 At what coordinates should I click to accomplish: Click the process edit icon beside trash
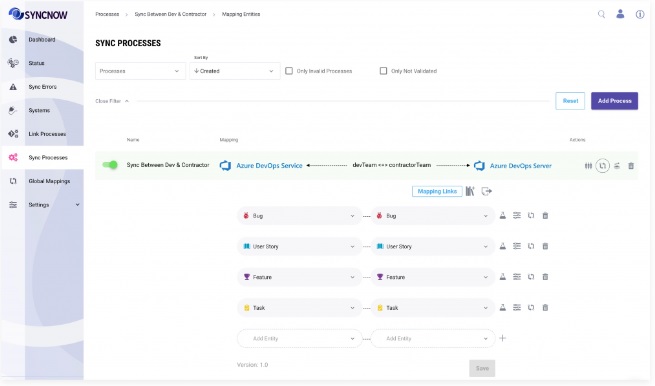click(x=617, y=166)
